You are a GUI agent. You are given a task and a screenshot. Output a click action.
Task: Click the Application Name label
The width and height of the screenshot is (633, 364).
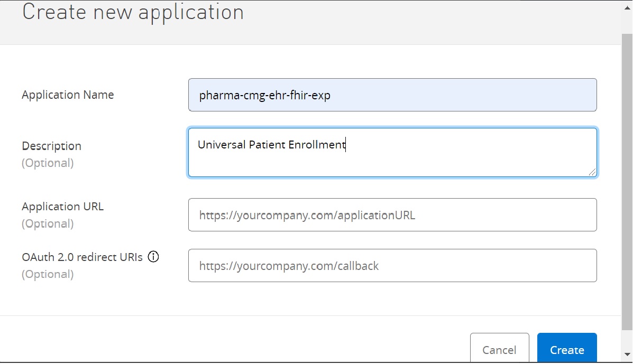68,95
